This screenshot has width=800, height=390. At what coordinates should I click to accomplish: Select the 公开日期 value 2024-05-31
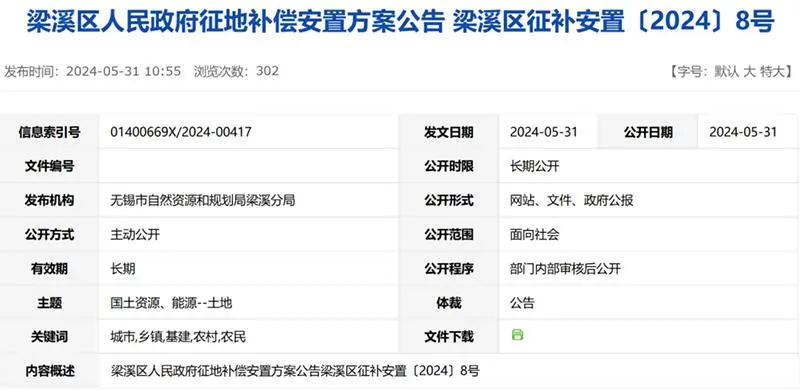(743, 132)
